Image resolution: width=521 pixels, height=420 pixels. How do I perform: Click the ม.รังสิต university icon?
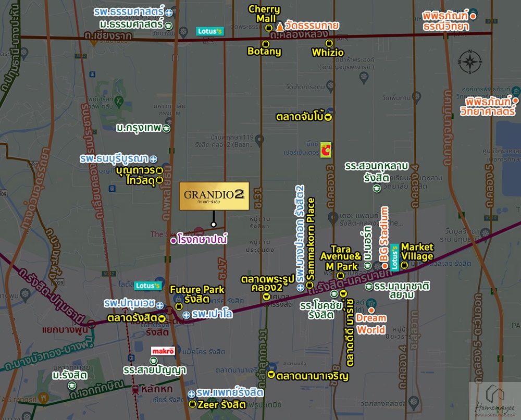coord(72,386)
